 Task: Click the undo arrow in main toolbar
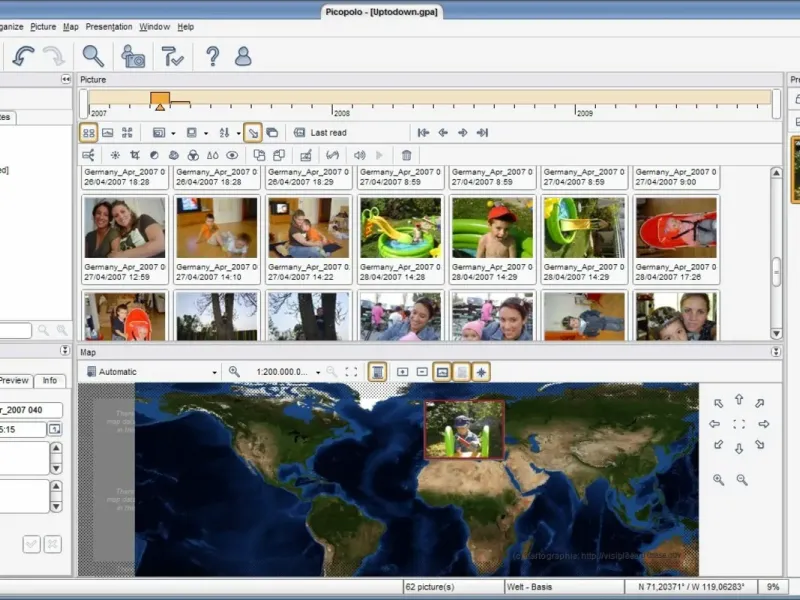point(23,56)
